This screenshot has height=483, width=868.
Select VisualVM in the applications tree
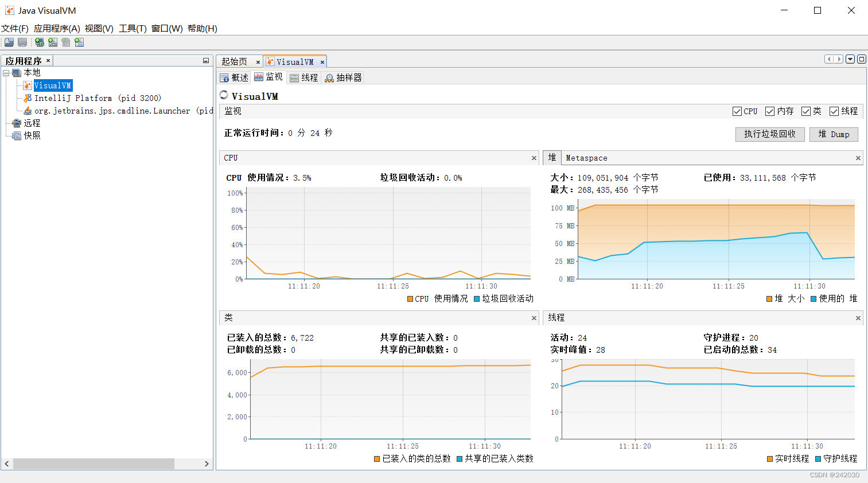pos(52,85)
